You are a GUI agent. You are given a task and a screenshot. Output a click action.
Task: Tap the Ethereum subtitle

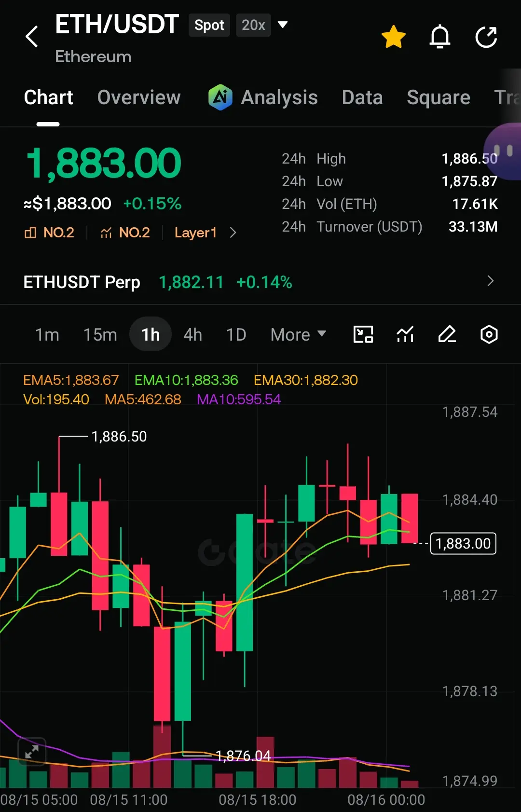click(x=93, y=57)
